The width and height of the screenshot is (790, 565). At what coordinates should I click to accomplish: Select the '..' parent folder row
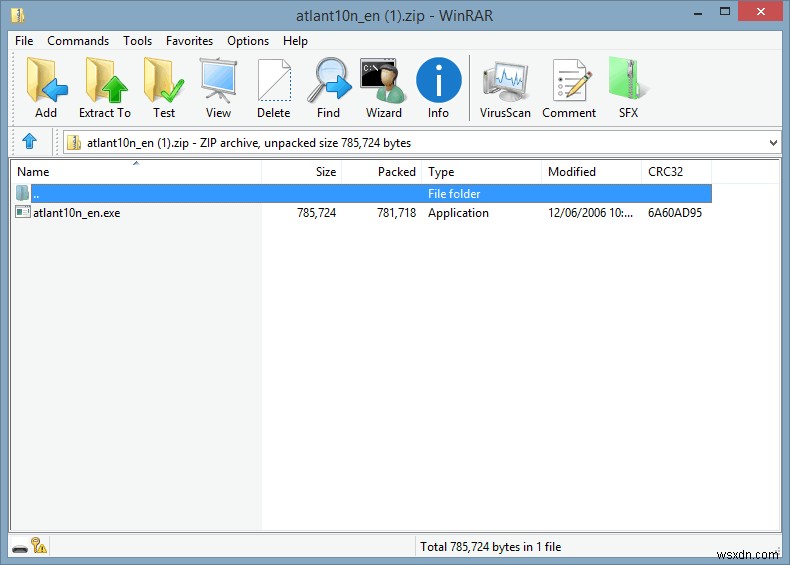click(371, 194)
